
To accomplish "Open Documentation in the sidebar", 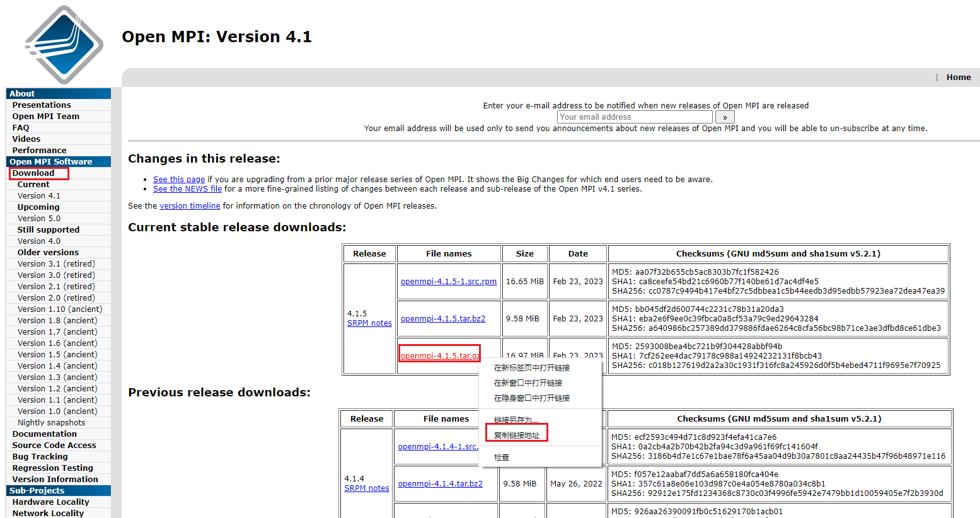I will pyautogui.click(x=45, y=434).
